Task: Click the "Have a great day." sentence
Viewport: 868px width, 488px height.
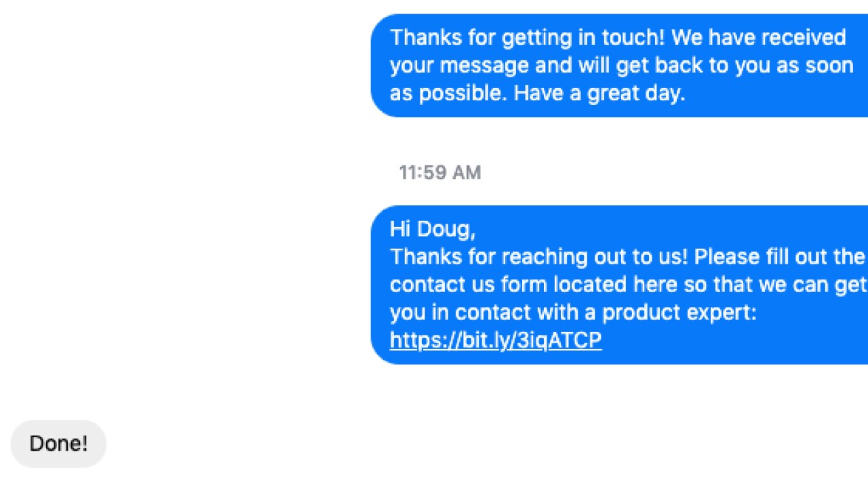Action: (599, 94)
